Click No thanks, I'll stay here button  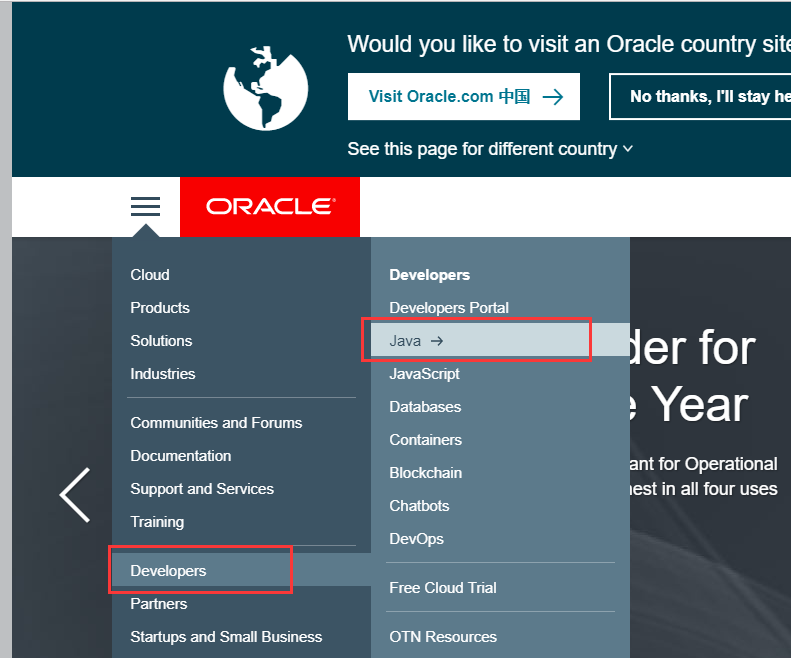tap(700, 96)
